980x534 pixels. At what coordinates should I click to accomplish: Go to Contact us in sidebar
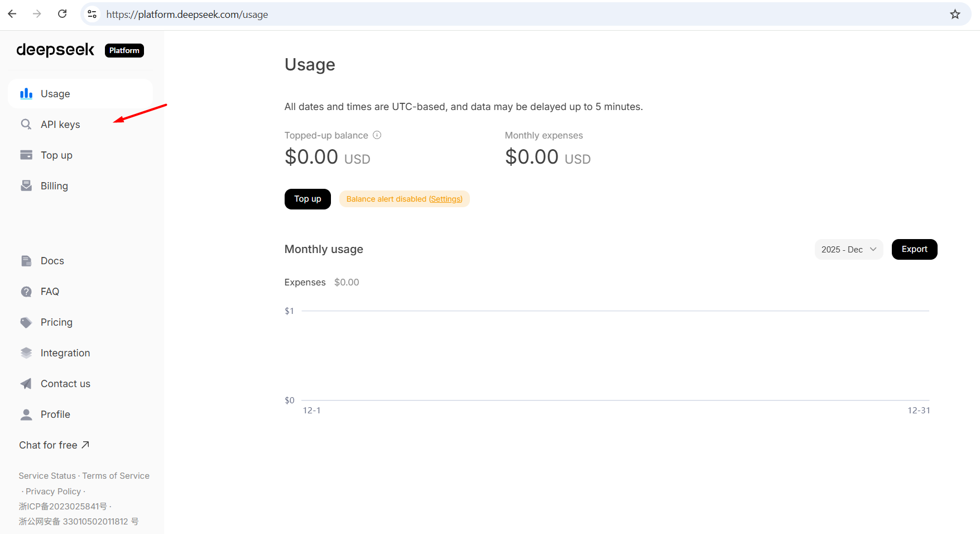[x=65, y=384]
